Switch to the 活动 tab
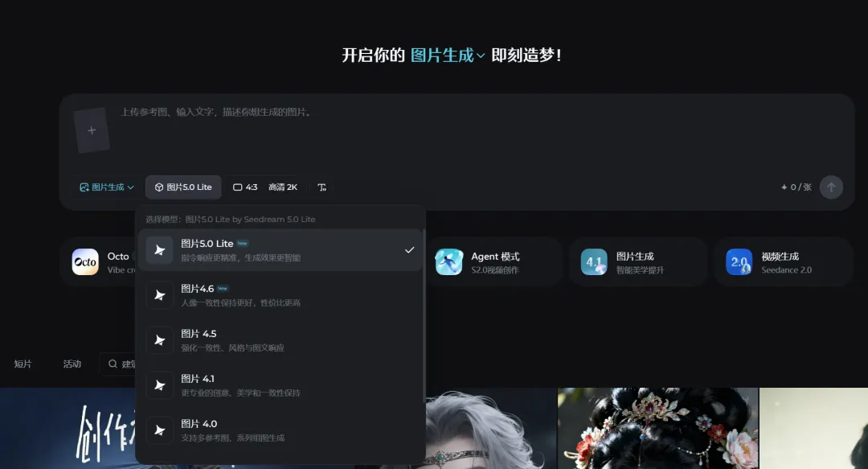This screenshot has height=469, width=868. 72,364
